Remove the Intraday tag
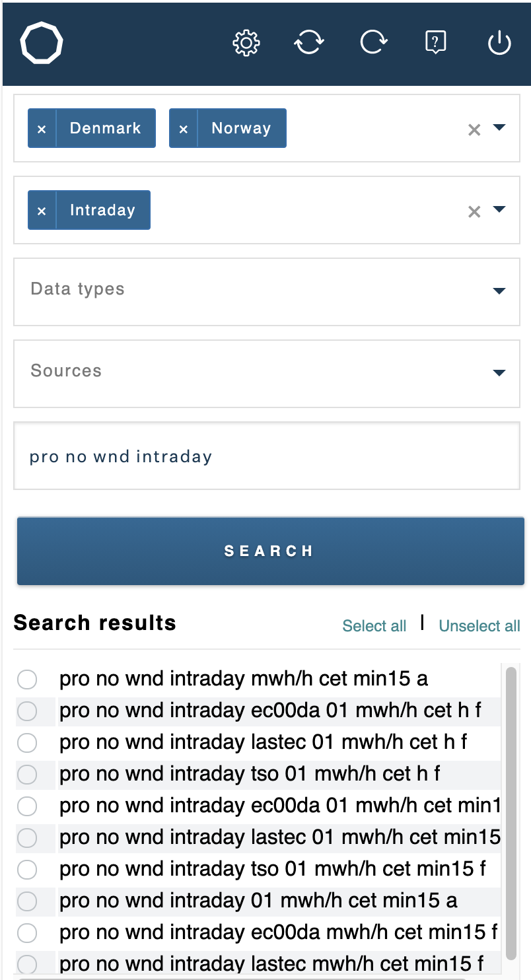 pos(42,210)
